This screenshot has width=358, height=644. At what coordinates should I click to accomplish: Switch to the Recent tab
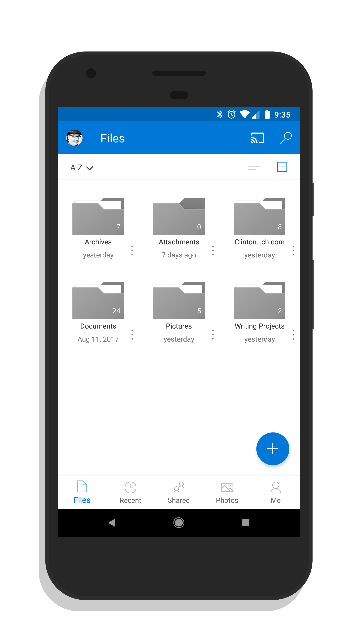pos(130,493)
